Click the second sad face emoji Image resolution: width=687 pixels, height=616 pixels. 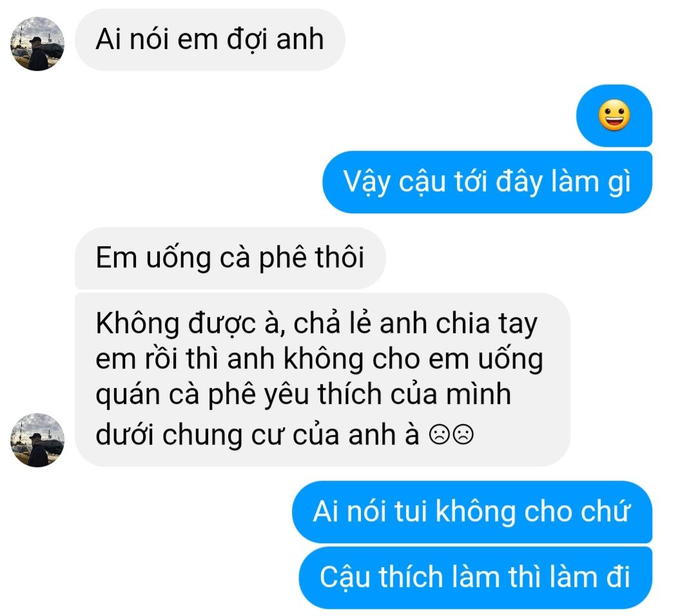pyautogui.click(x=463, y=434)
